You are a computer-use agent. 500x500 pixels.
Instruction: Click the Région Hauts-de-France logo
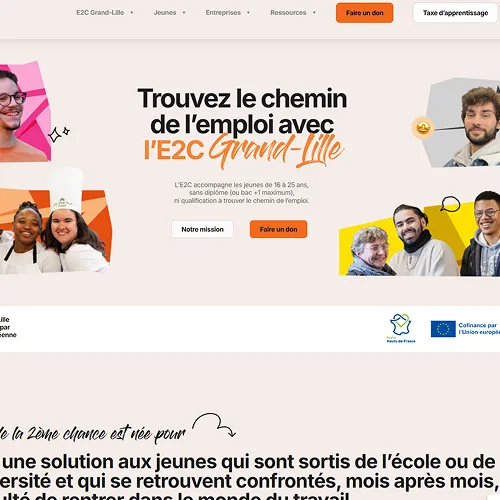tap(401, 328)
